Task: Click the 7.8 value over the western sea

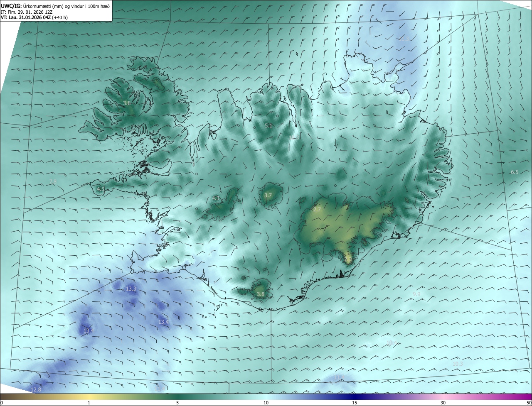Action: (x=53, y=182)
